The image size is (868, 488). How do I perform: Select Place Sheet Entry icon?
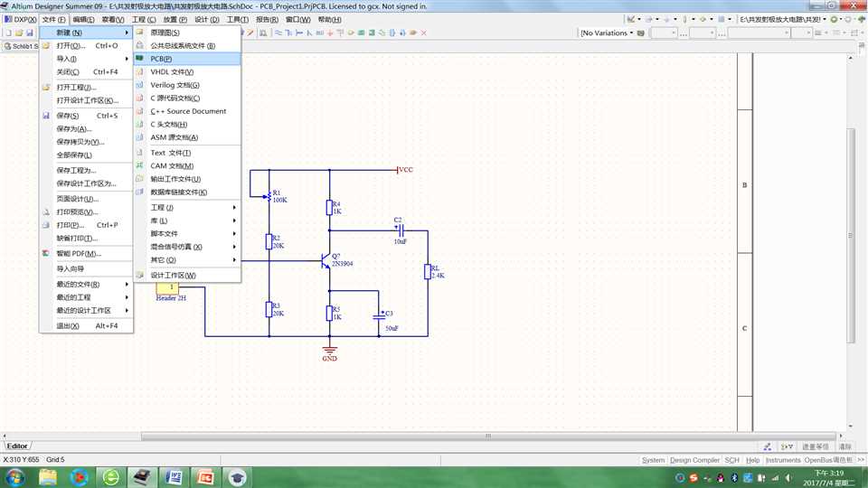pos(372,33)
